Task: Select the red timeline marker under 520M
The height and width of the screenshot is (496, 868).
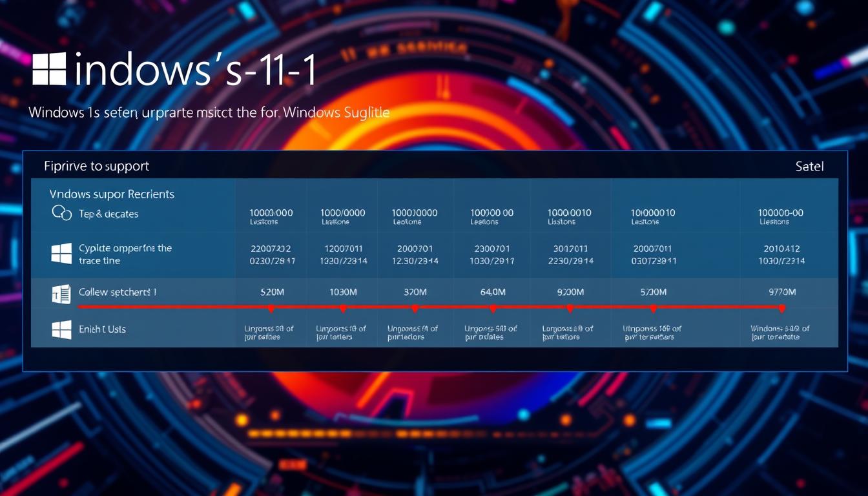Action: tap(271, 309)
